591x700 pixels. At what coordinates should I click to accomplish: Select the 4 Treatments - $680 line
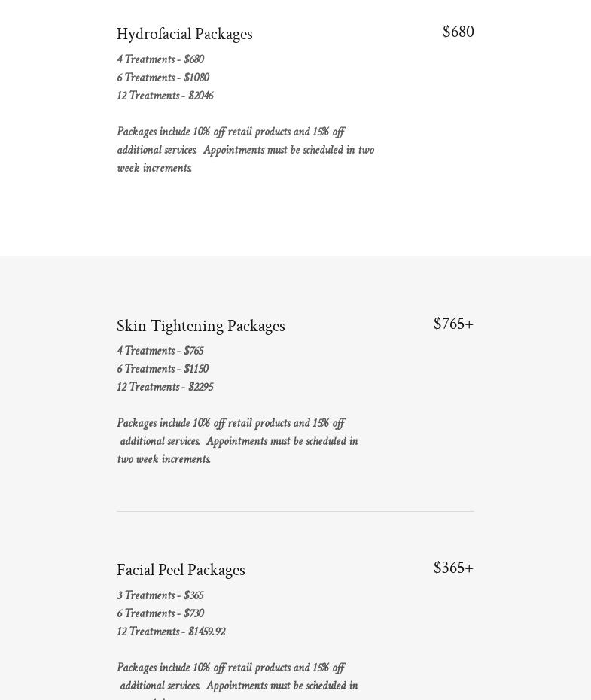click(160, 60)
